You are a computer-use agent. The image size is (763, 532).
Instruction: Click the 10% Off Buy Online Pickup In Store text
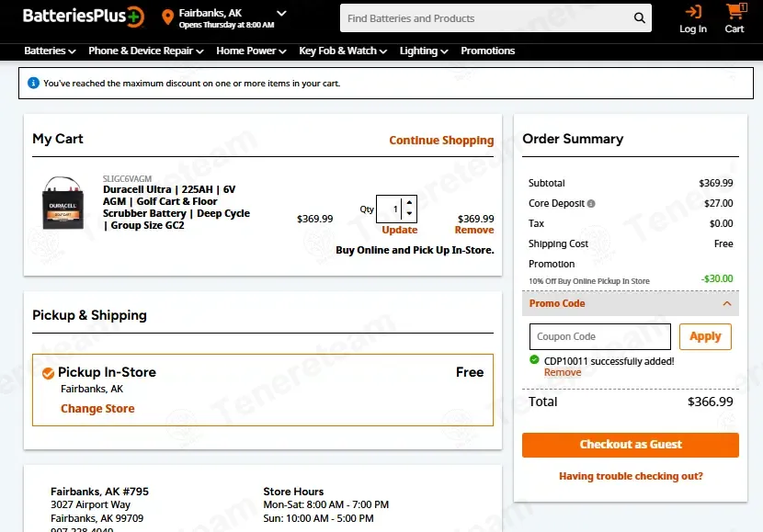click(x=588, y=281)
